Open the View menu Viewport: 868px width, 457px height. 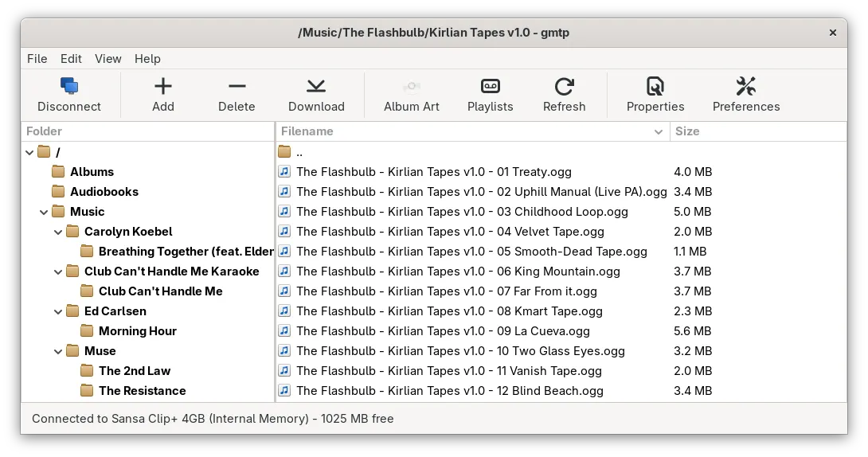tap(108, 59)
